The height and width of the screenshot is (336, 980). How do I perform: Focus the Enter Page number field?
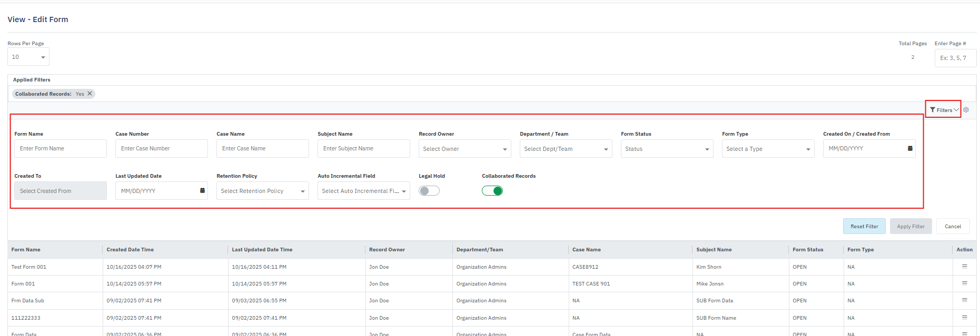click(x=955, y=58)
